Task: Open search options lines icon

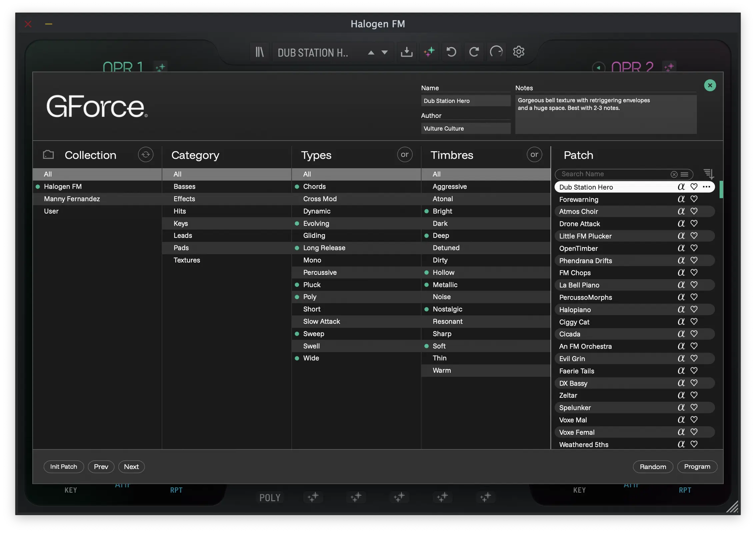Action: point(684,174)
